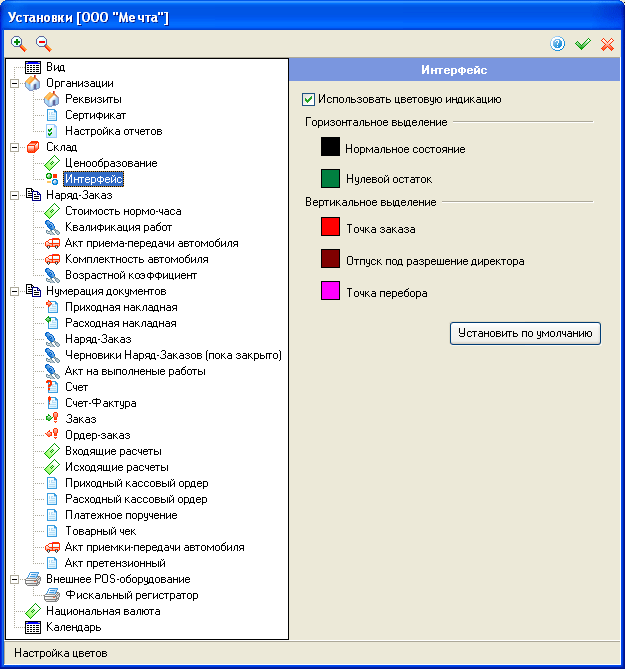Select Акт претензионный item
Viewport: 625px width, 669px height.
point(115,563)
